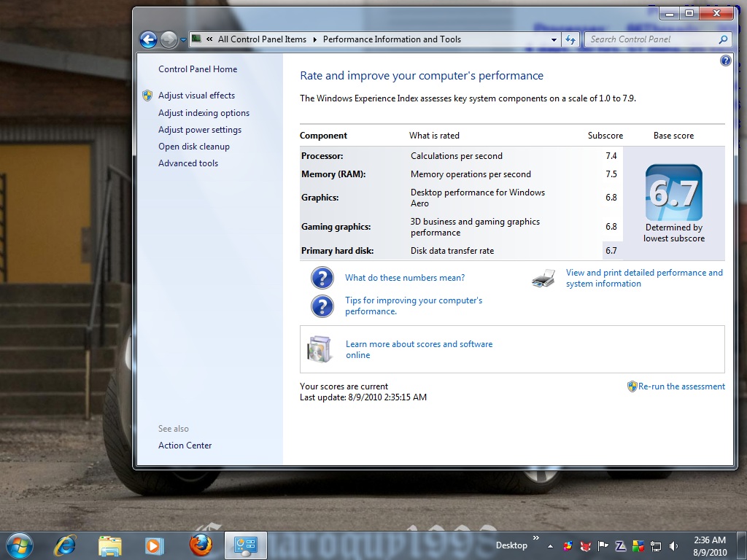Viewport: 747px width, 560px height.
Task: Open Firefox from the taskbar
Action: [x=199, y=545]
